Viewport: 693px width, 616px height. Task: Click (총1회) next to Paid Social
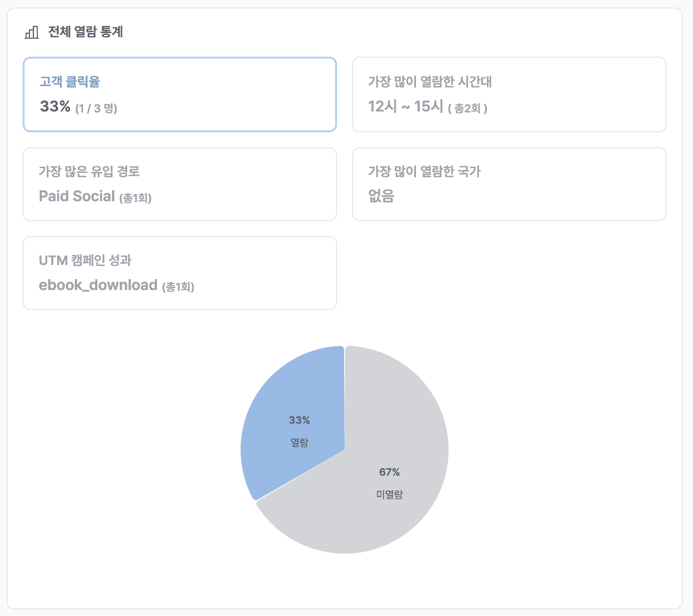click(135, 197)
